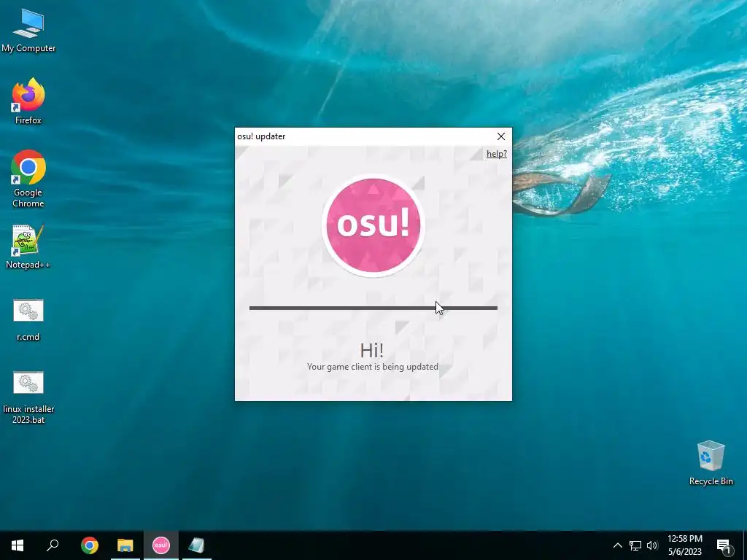Image resolution: width=747 pixels, height=560 pixels.
Task: Open the help? link in osu! updater
Action: 496,154
